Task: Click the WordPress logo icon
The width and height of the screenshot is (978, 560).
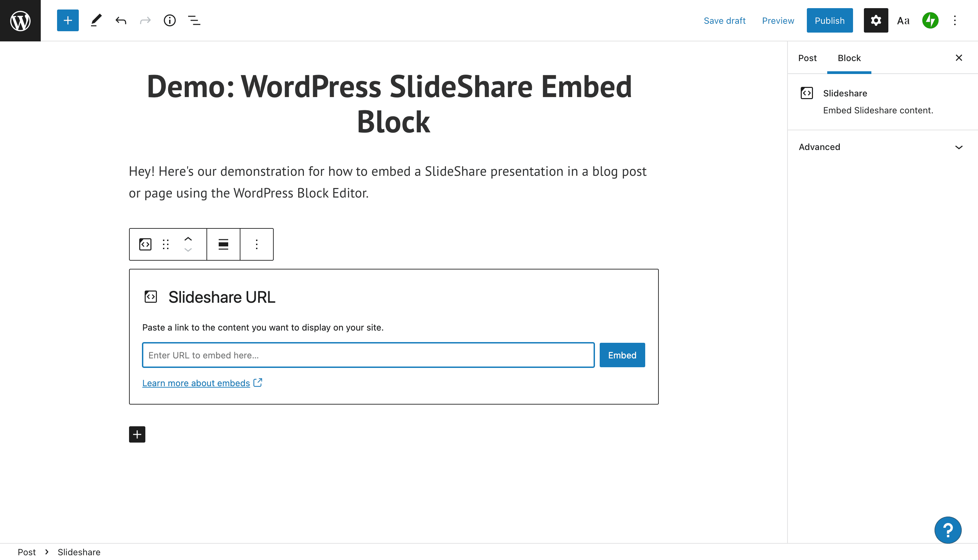Action: (20, 20)
